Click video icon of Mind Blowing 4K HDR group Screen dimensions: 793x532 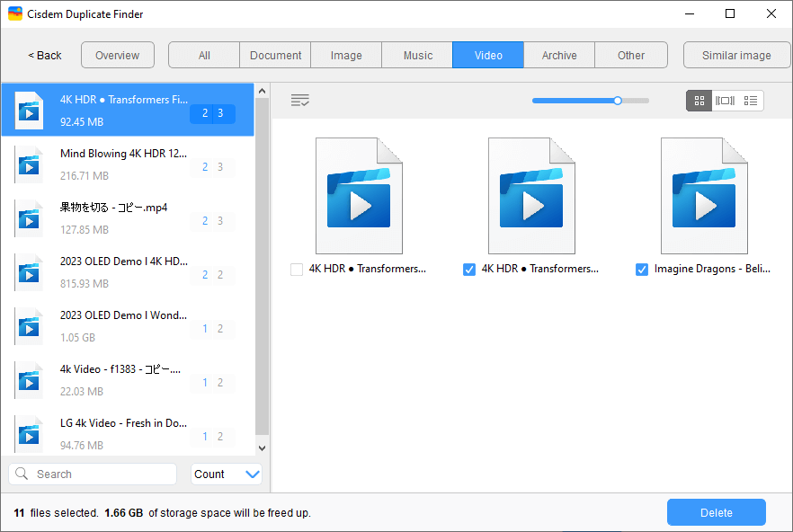click(x=29, y=164)
